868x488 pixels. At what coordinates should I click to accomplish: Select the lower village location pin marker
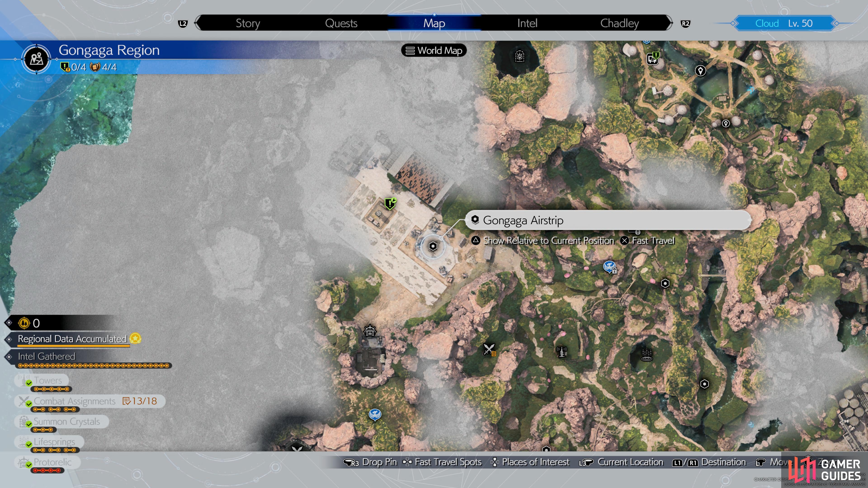pyautogui.click(x=726, y=124)
